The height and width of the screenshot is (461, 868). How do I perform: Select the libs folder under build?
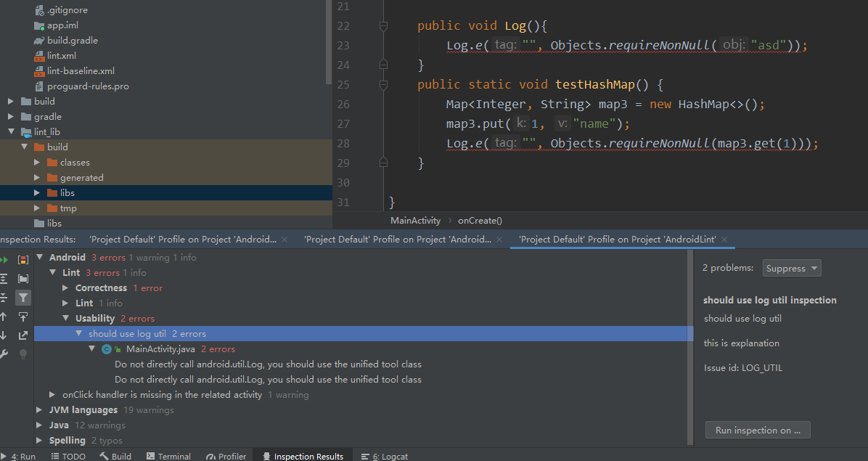pyautogui.click(x=69, y=192)
